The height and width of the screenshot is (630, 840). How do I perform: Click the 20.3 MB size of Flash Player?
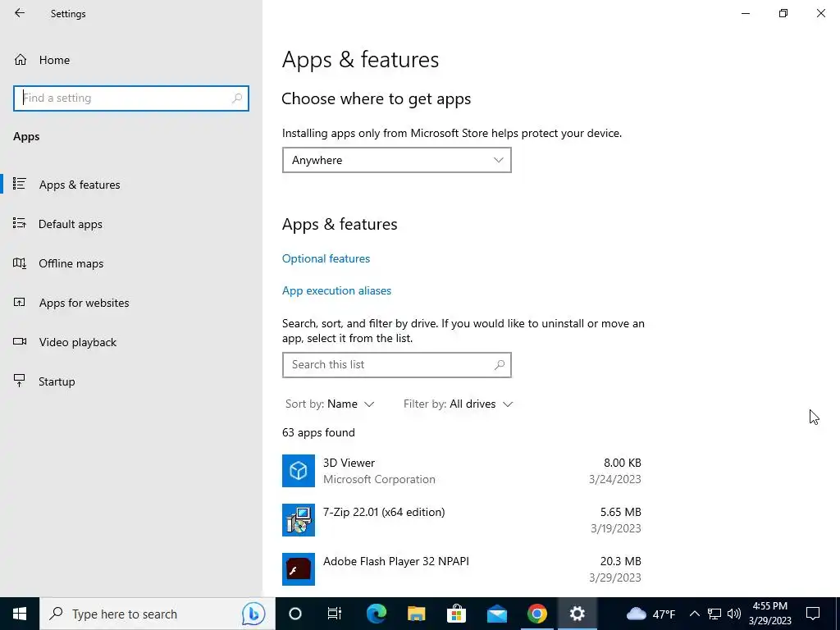pyautogui.click(x=620, y=561)
